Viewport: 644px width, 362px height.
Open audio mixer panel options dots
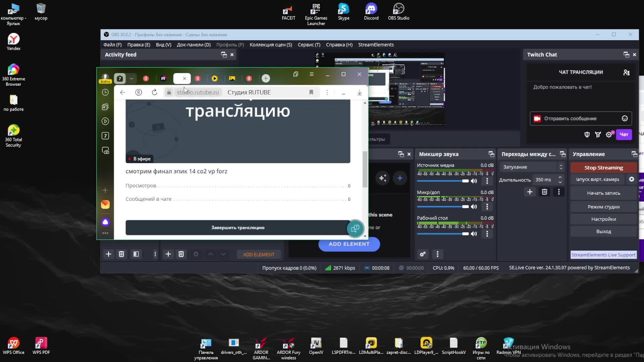(x=437, y=254)
